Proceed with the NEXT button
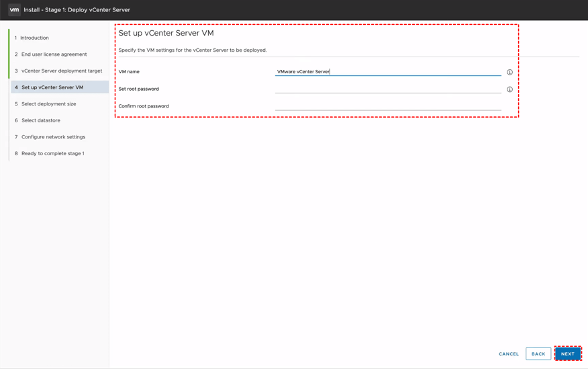 pos(568,354)
